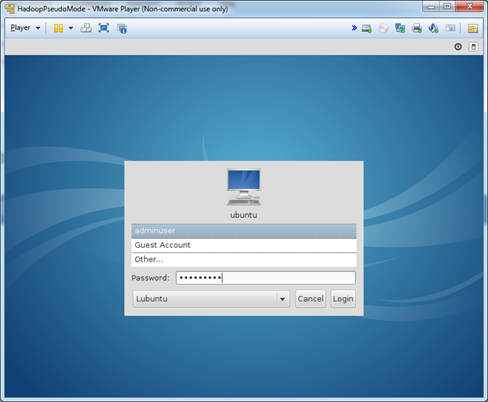The image size is (488, 402).
Task: Open the Unity mode icon in the toolbar
Action: pos(122,29)
